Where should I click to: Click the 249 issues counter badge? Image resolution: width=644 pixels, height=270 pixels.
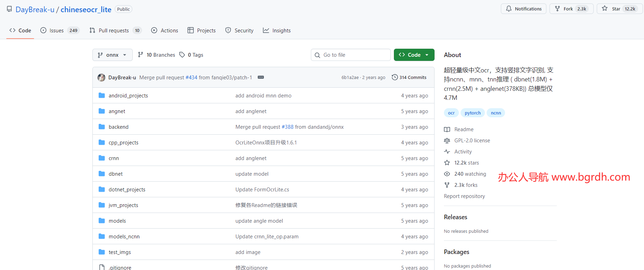click(x=73, y=30)
